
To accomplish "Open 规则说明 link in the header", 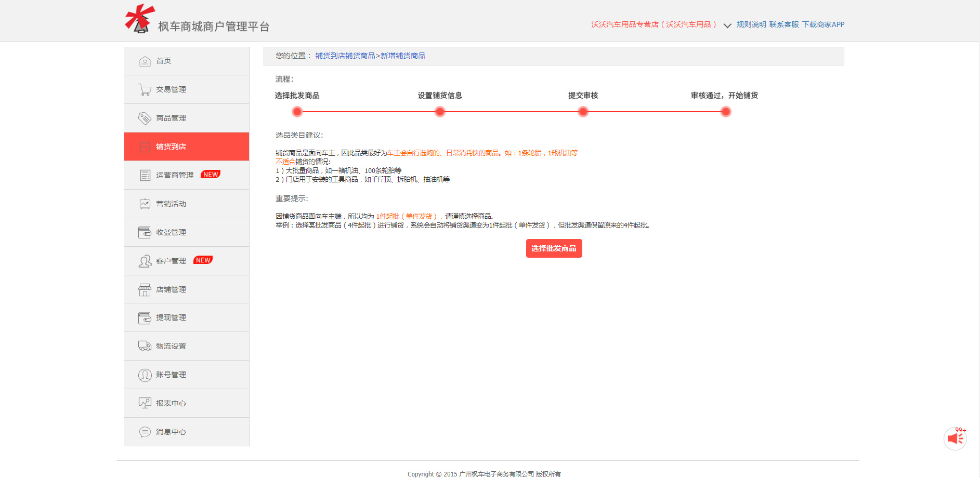I will click(750, 24).
